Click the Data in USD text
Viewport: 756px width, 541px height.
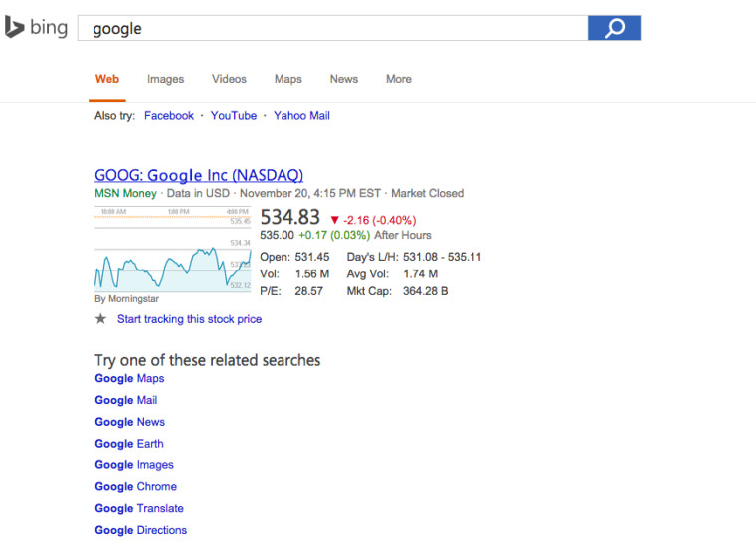[198, 193]
